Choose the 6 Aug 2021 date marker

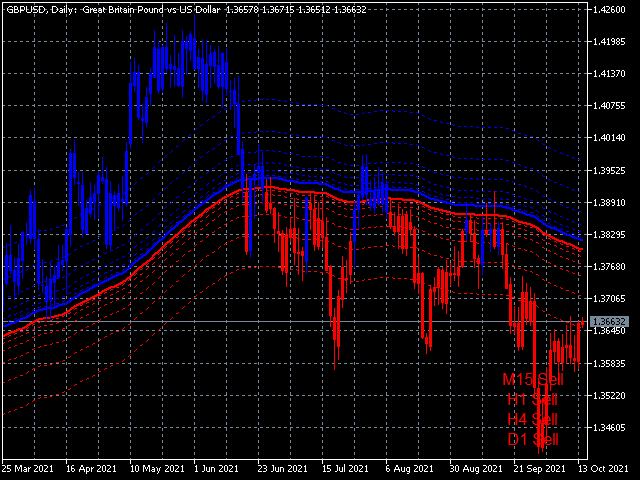408,468
